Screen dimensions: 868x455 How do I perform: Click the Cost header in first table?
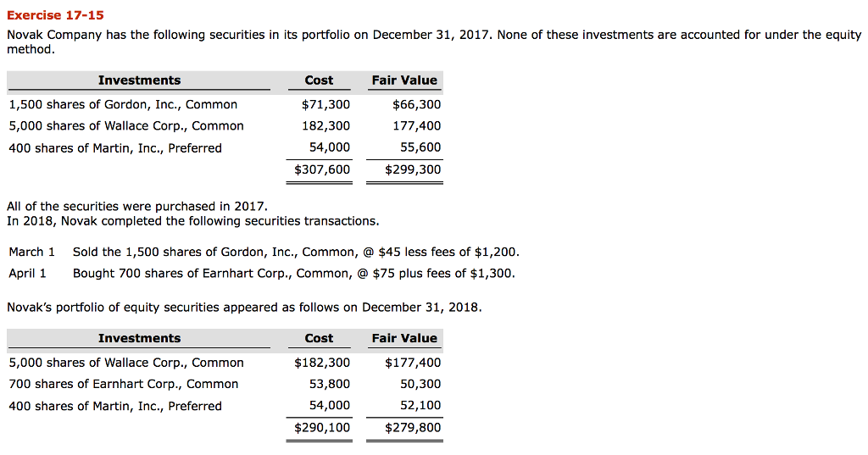tap(319, 80)
